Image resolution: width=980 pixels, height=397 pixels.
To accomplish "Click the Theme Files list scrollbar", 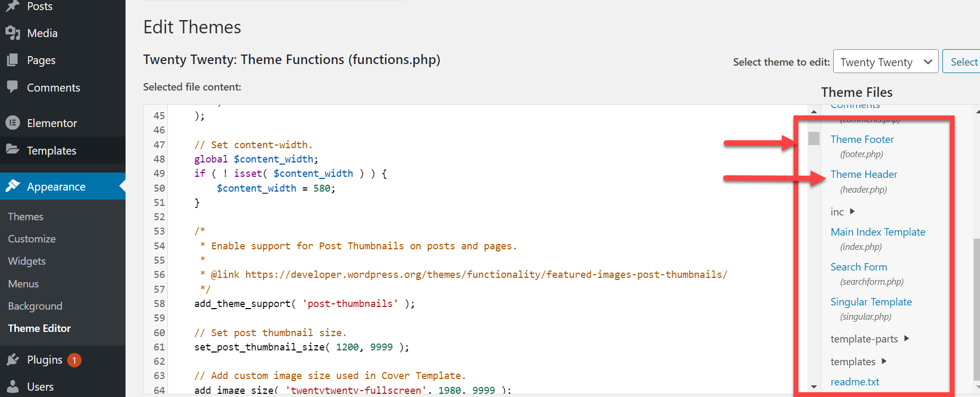I will [x=977, y=310].
